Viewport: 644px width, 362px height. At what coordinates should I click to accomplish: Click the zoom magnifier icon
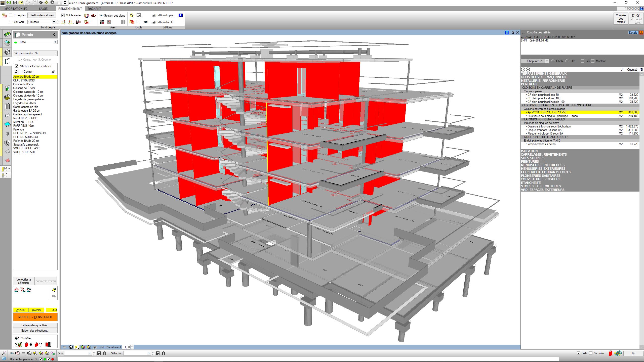point(52,3)
